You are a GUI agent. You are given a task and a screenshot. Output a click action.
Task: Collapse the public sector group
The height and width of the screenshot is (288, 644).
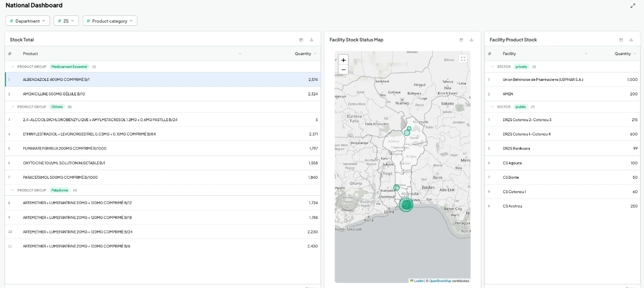tap(493, 107)
